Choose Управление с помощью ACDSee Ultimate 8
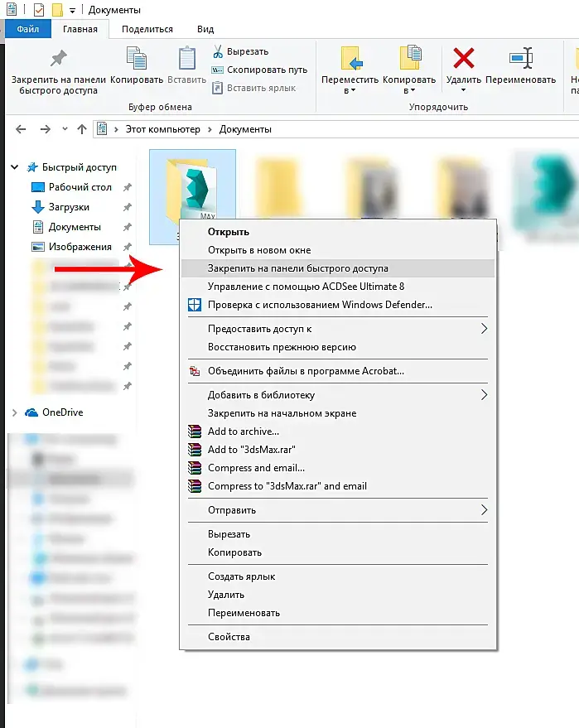 pos(338,287)
